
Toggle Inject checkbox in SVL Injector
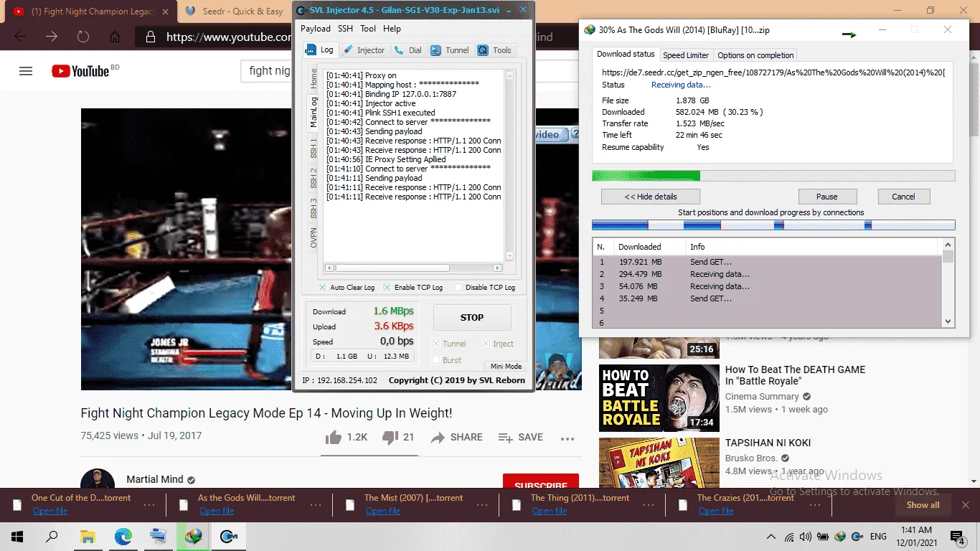click(x=486, y=344)
